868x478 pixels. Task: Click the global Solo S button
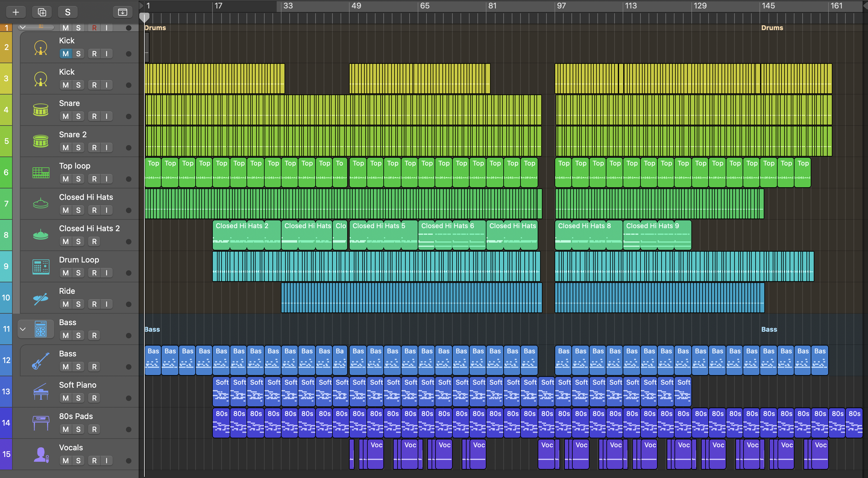tap(68, 12)
